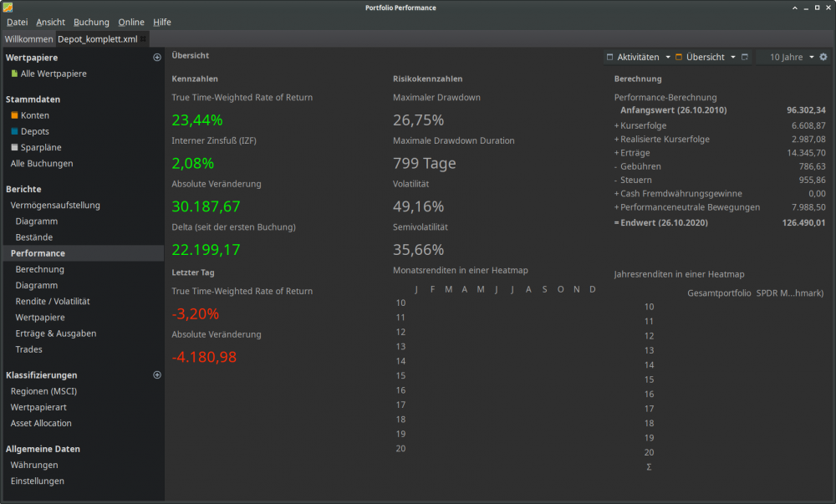Click the plus icon next to Wertpapiere
Screen dimensions: 836x504
(157, 58)
